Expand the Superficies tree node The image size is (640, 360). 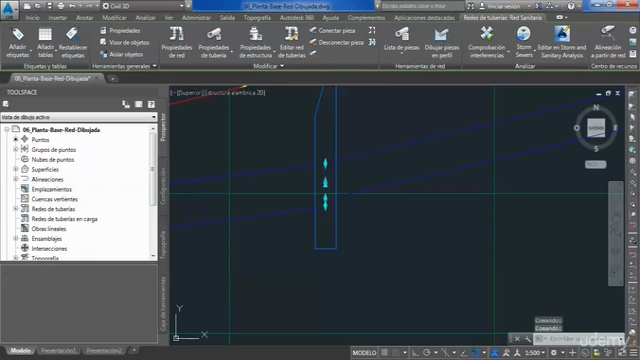16,169
